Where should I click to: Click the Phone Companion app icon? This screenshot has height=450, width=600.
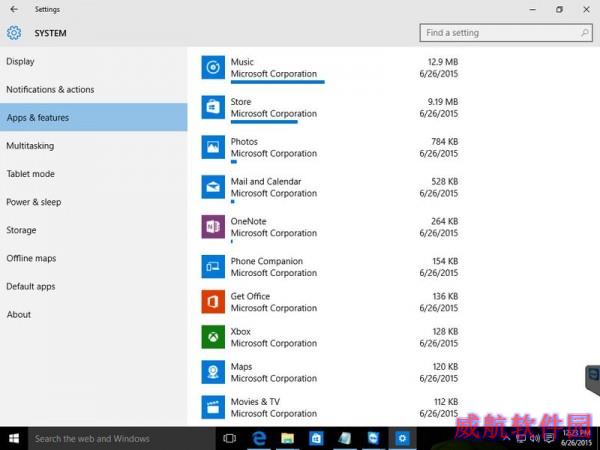(213, 267)
